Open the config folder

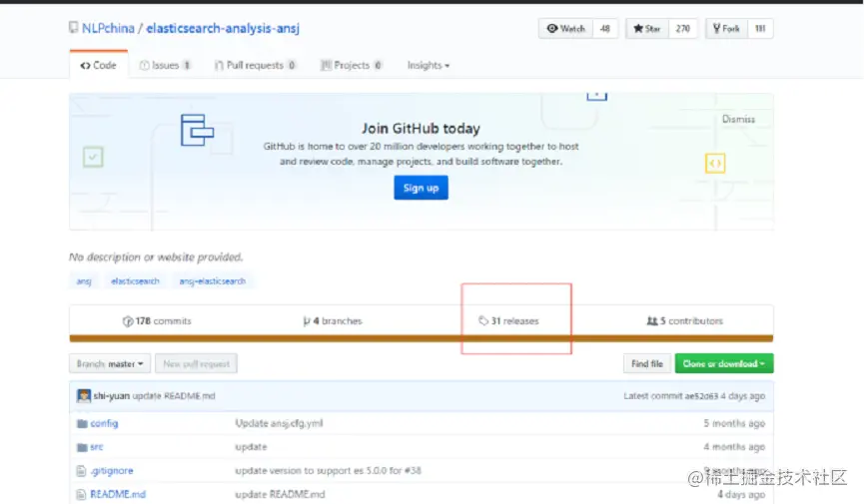[104, 423]
